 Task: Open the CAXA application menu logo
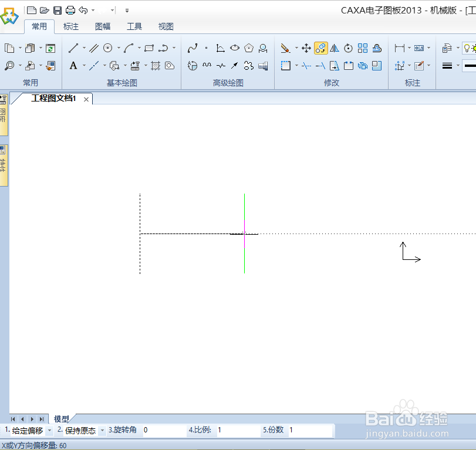(x=9, y=16)
